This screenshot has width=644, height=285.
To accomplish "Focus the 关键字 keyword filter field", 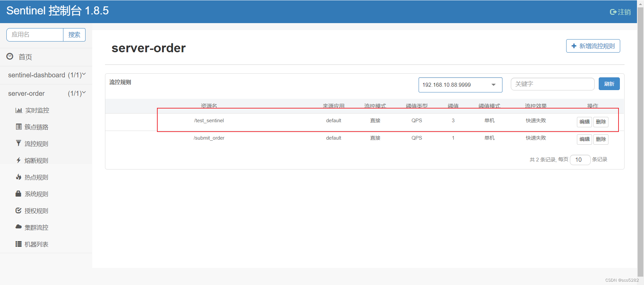I will (552, 84).
